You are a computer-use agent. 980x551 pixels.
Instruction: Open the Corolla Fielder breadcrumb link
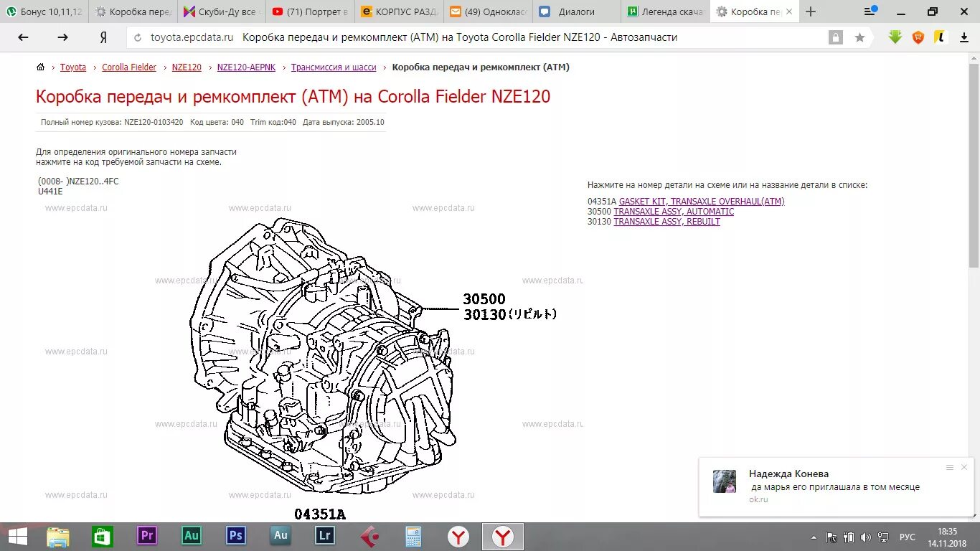129,67
